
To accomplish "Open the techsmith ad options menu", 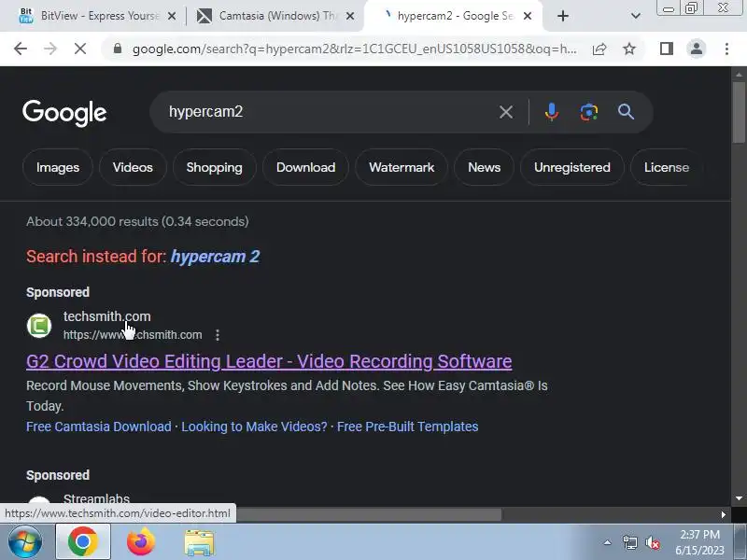I will tap(218, 335).
